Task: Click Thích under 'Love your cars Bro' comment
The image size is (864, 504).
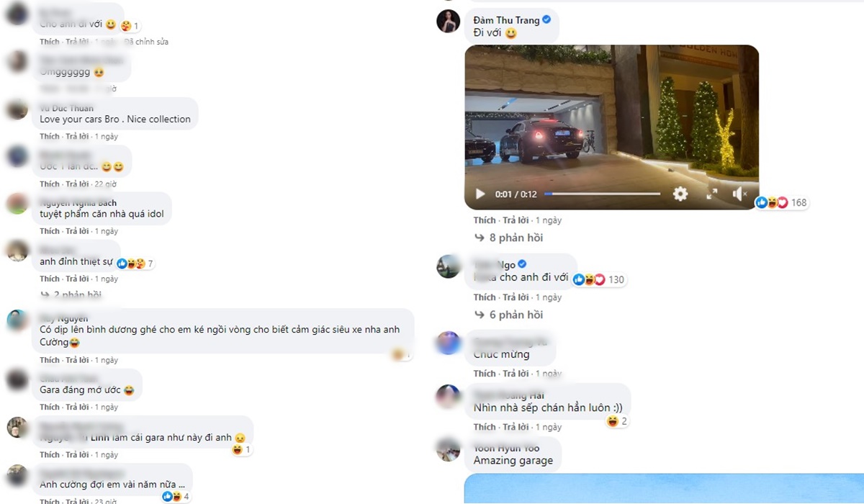Action: (50, 136)
